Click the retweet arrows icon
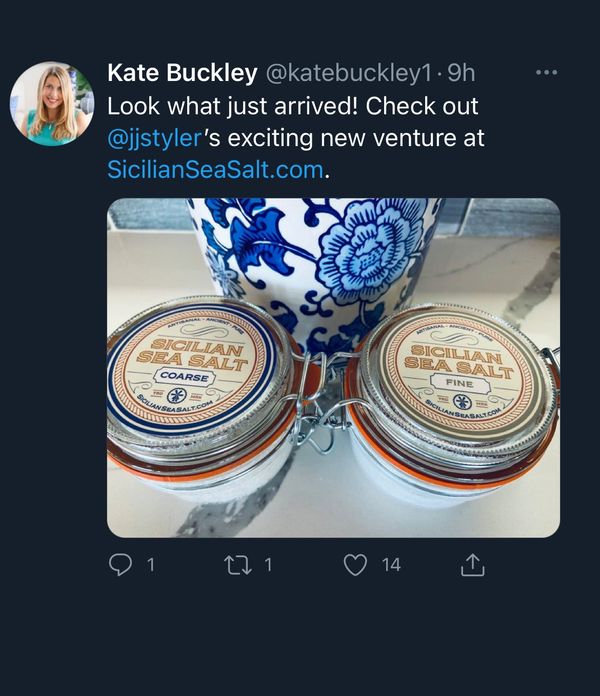This screenshot has width=600, height=696. click(240, 565)
